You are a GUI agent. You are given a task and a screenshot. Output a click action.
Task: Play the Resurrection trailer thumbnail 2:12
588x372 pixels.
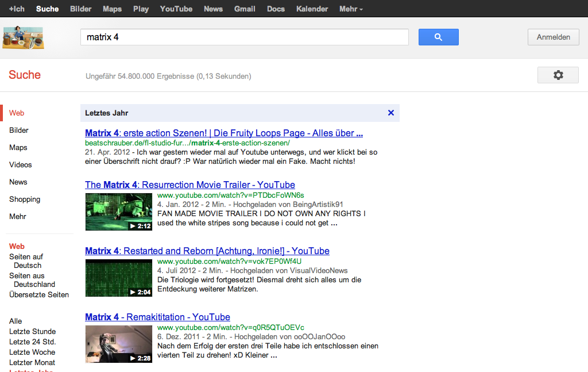pyautogui.click(x=118, y=212)
